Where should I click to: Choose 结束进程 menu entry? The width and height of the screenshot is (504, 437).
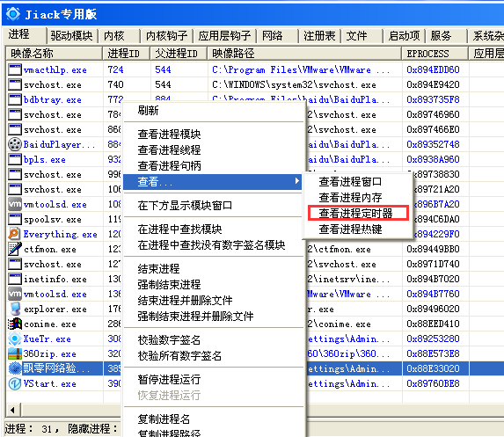[x=214, y=269]
